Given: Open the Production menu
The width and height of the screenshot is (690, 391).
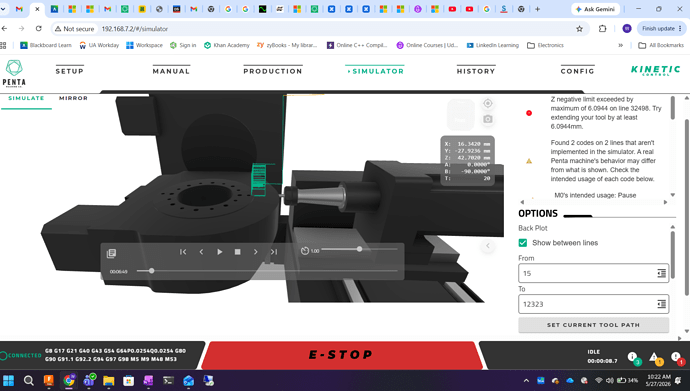Looking at the screenshot, I should (x=273, y=71).
